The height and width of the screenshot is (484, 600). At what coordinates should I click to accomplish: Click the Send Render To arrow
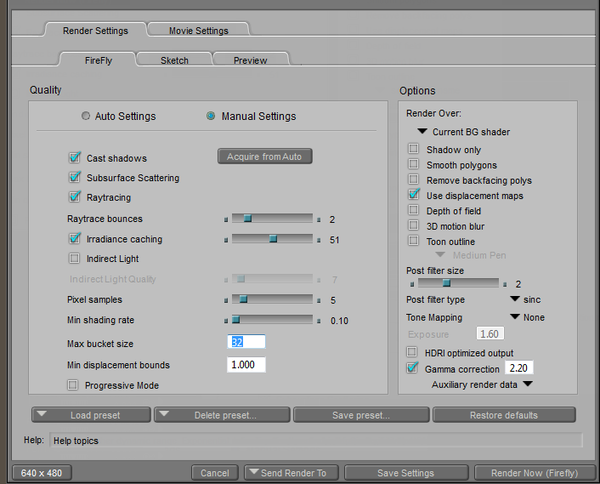[x=256, y=473]
